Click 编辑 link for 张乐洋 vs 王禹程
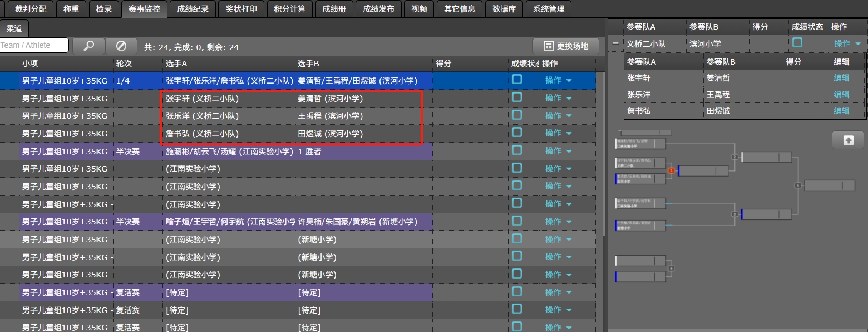 (841, 95)
